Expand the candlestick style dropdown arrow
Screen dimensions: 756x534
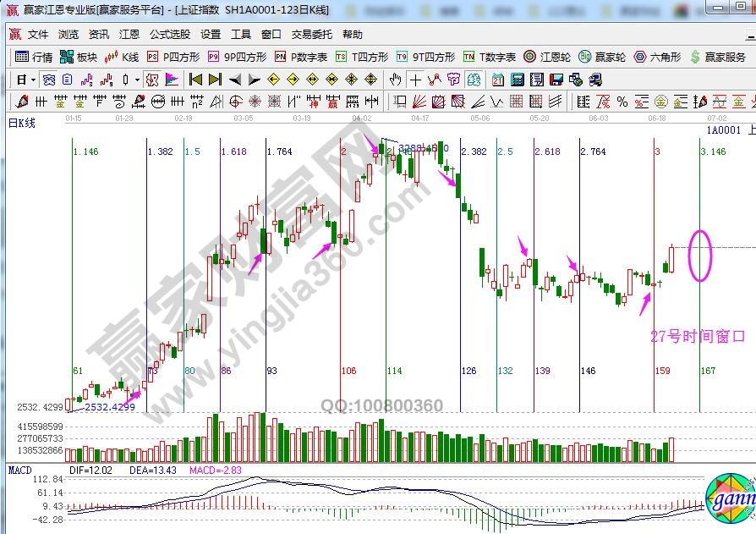pos(138,80)
